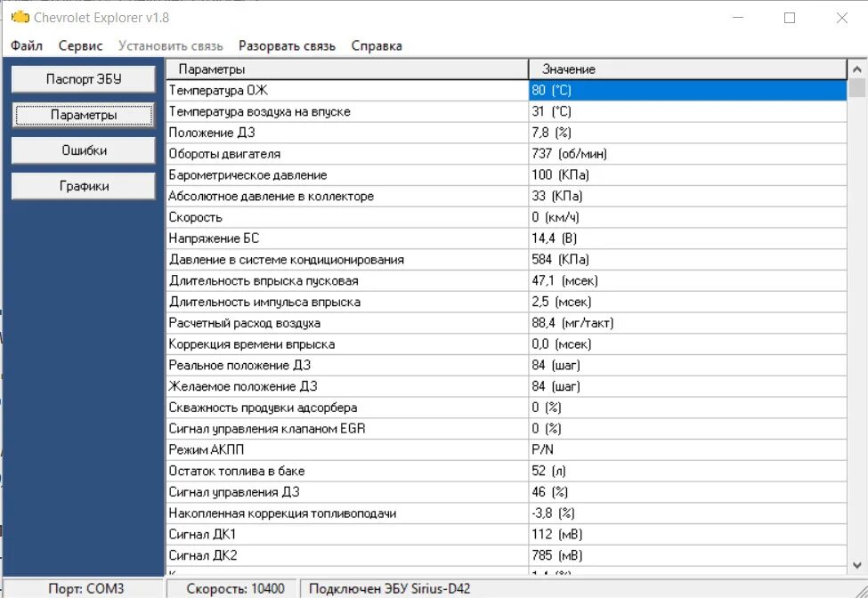Select Остаток топлива в баке row

(507, 471)
